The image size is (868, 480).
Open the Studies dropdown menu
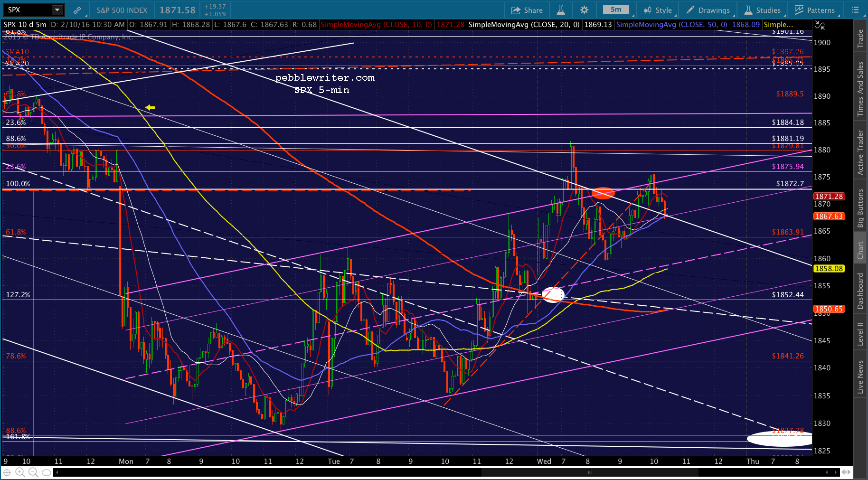(763, 10)
